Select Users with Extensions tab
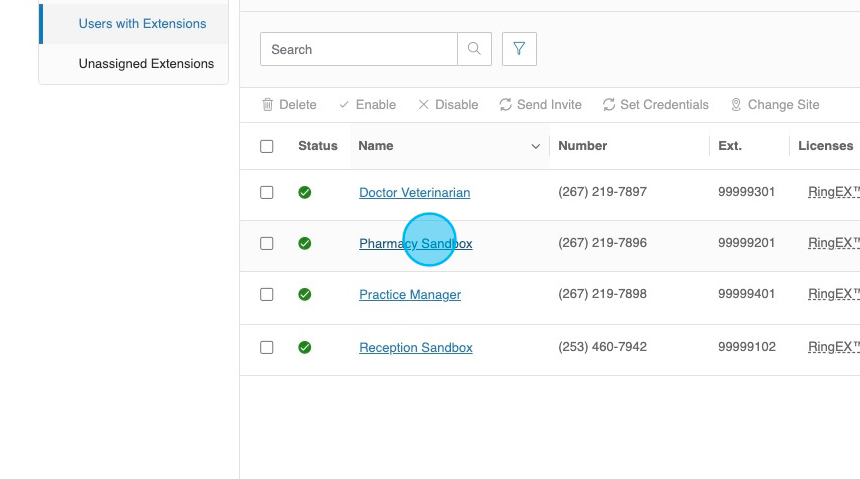The height and width of the screenshot is (479, 860). tap(142, 23)
